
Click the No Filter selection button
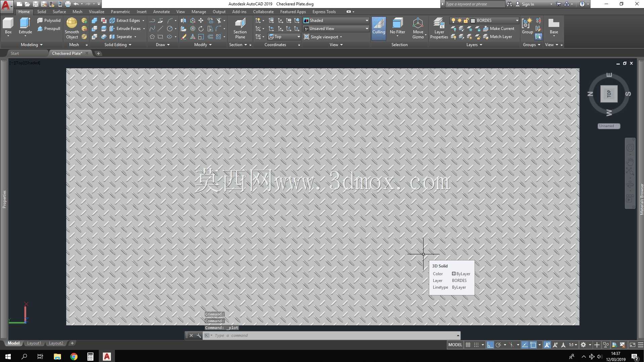[x=397, y=26]
